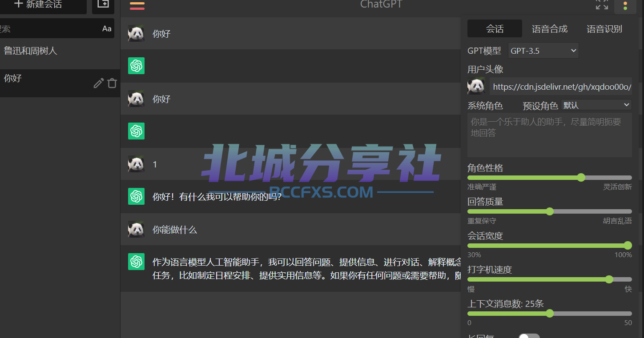The width and height of the screenshot is (644, 338).
Task: Adjust the 回答质量 slider
Action: (550, 211)
